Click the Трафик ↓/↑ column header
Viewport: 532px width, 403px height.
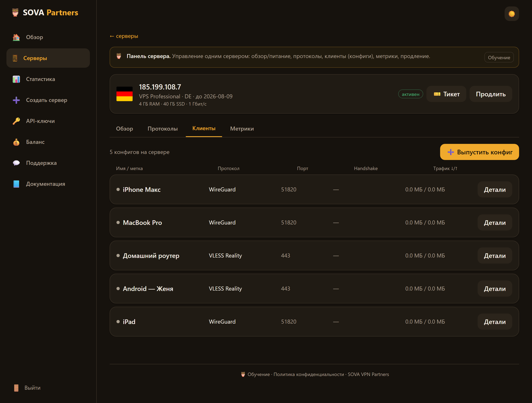pyautogui.click(x=445, y=168)
